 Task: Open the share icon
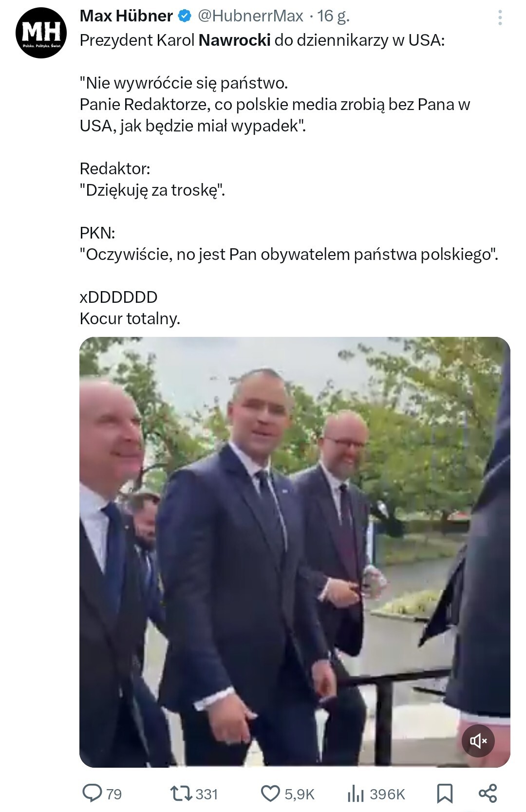pyautogui.click(x=488, y=794)
